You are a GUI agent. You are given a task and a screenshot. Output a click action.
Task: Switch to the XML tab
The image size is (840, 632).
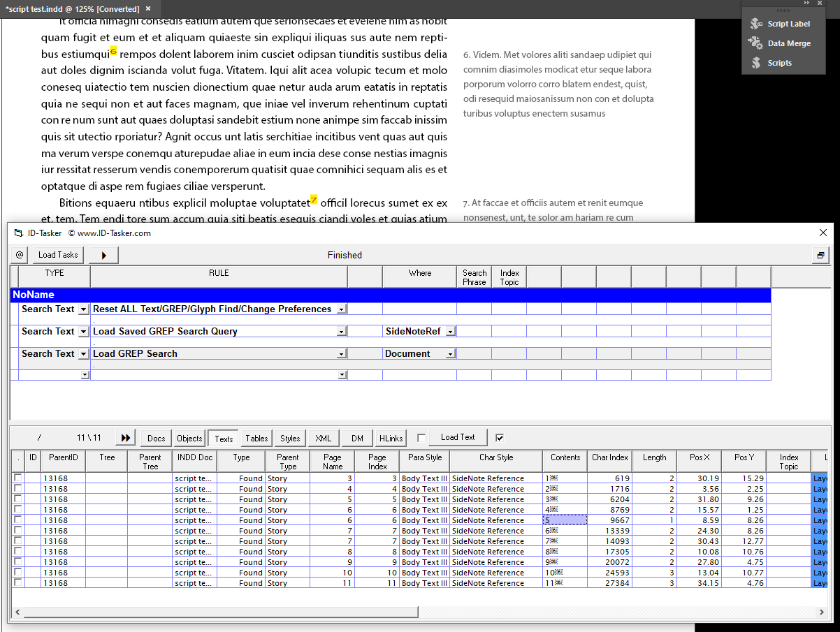(x=323, y=437)
